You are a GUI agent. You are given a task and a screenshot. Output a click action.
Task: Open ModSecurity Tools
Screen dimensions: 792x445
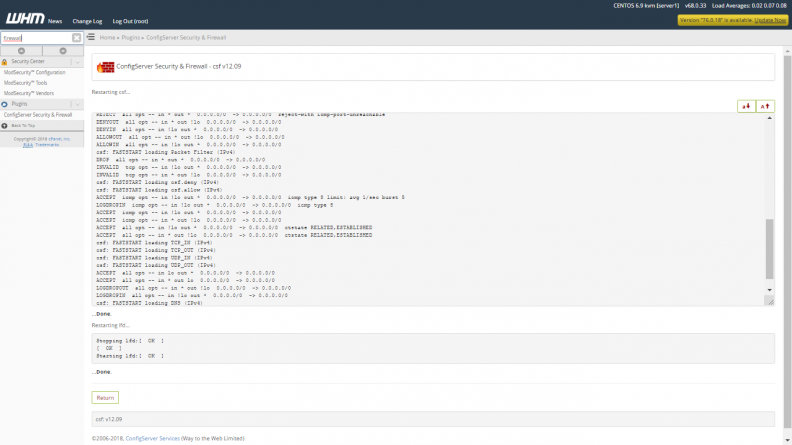point(25,83)
